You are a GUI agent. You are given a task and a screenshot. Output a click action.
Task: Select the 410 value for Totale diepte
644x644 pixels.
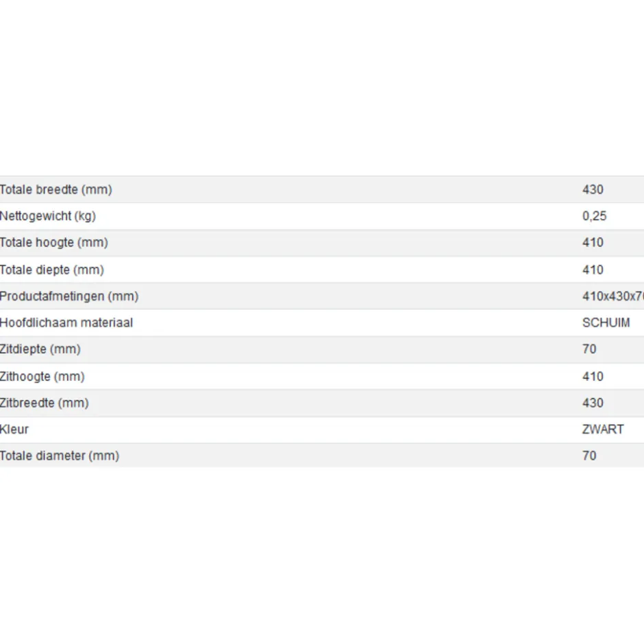pos(593,270)
